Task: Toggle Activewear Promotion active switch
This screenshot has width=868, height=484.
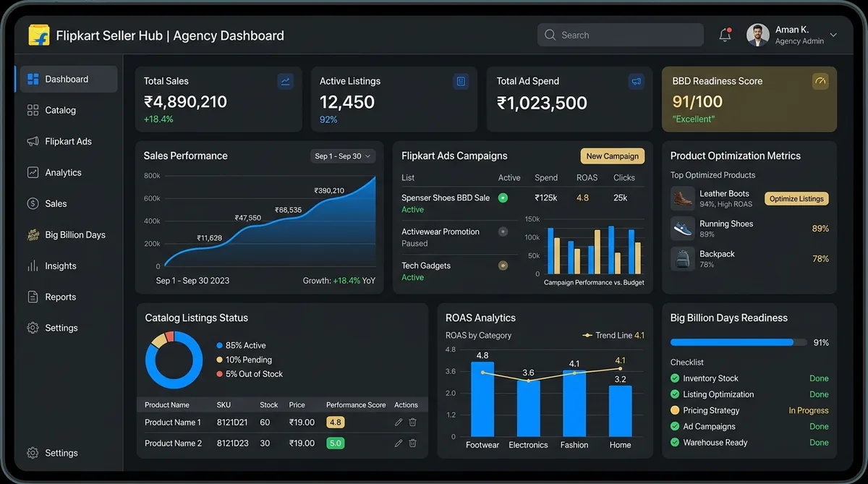Action: (x=503, y=232)
